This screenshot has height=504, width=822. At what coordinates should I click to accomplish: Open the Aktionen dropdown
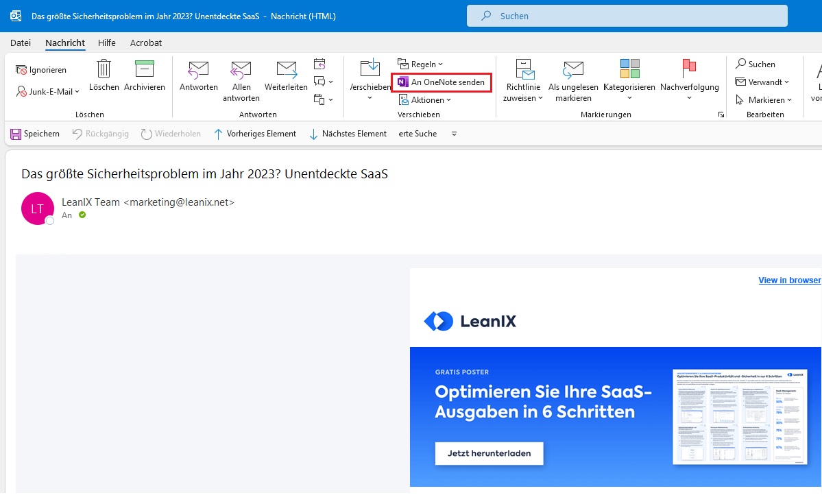click(424, 99)
